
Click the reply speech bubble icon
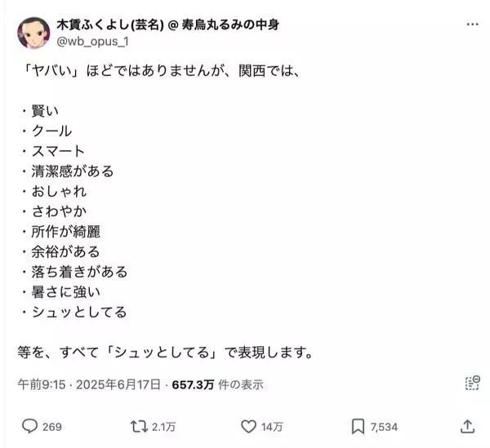click(x=29, y=425)
